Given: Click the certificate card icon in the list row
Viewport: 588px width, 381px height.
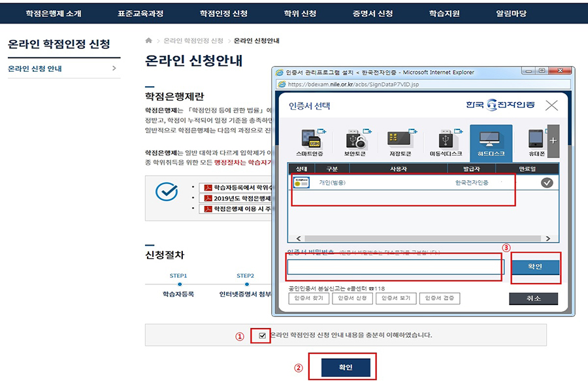Looking at the screenshot, I should [301, 182].
